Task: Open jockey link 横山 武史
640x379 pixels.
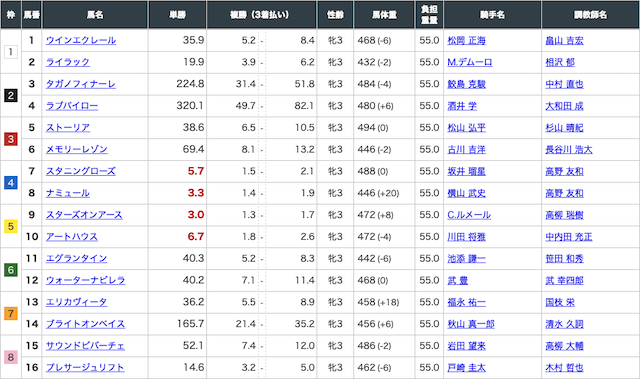Action: [467, 193]
